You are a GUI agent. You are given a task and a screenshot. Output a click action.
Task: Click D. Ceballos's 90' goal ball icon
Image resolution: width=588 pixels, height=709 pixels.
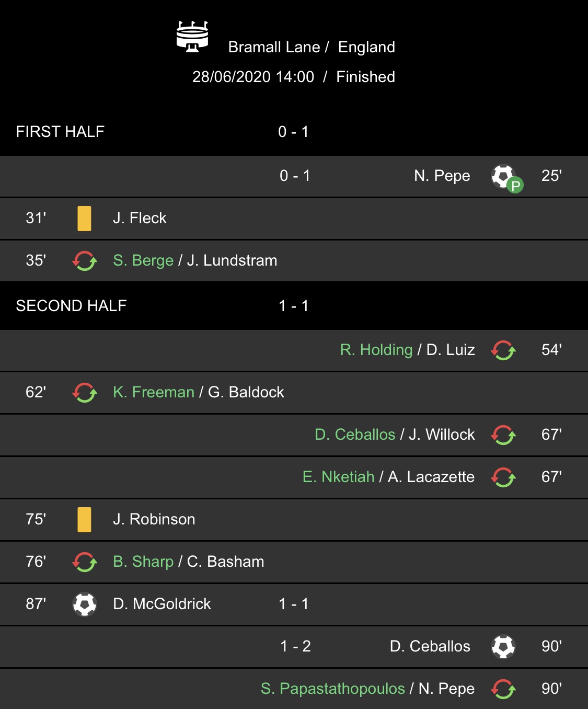pyautogui.click(x=503, y=646)
